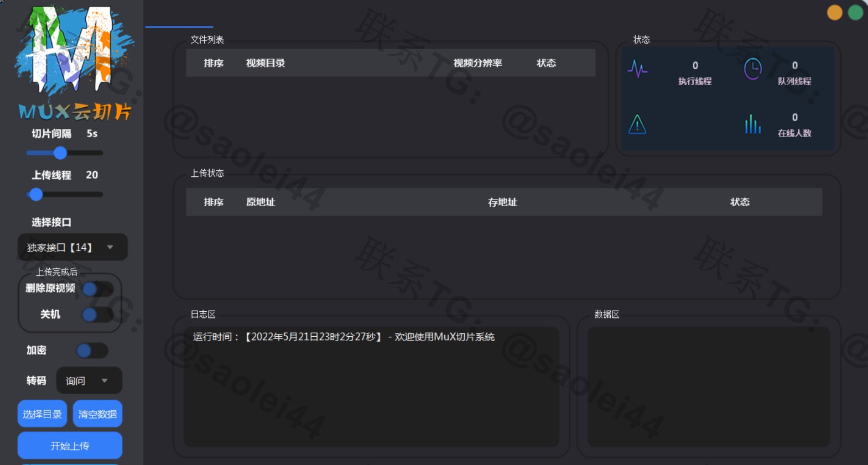Image resolution: width=868 pixels, height=465 pixels.
Task: Click the 视频分辨率 column header
Action: tap(478, 63)
